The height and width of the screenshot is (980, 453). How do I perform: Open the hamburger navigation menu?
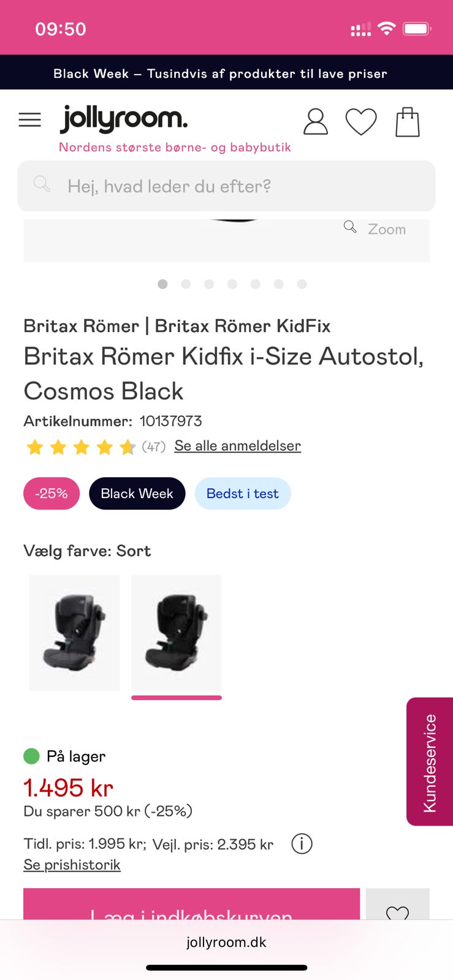pyautogui.click(x=29, y=120)
